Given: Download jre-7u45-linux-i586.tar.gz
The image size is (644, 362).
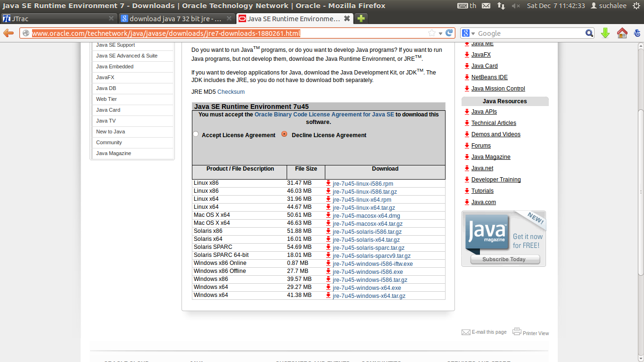Looking at the screenshot, I should [x=365, y=192].
